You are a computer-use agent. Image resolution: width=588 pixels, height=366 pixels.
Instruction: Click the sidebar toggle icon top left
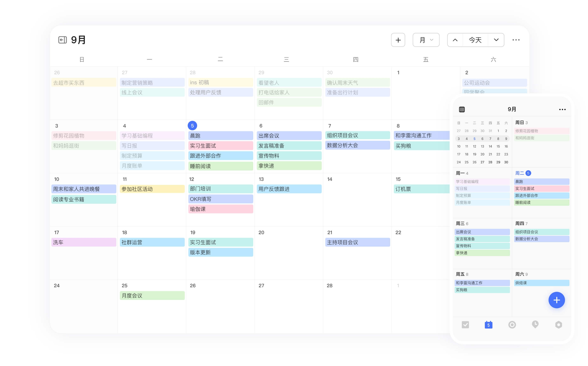pyautogui.click(x=62, y=40)
